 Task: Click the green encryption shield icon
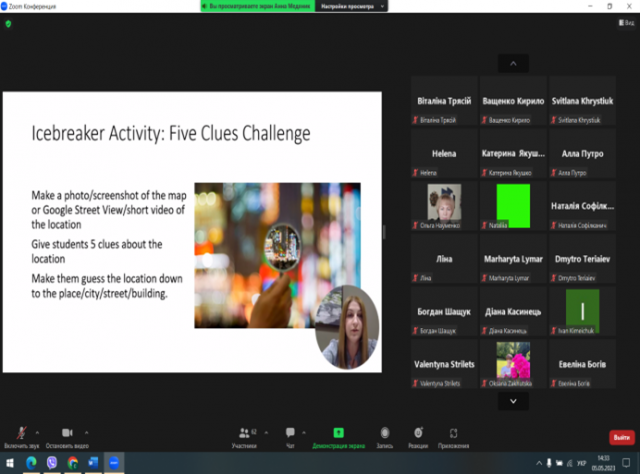(x=9, y=23)
